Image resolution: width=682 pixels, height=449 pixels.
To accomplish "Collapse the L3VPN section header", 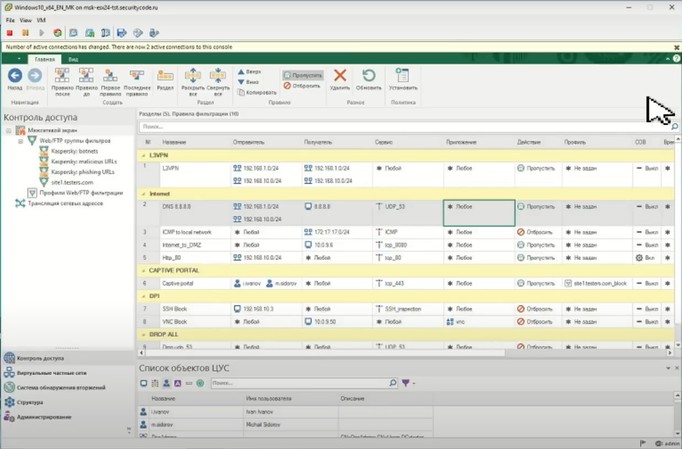I will (144, 155).
